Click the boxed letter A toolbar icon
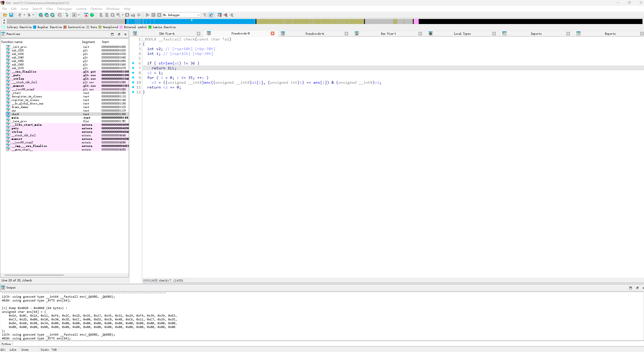The image size is (644, 352). pyautogui.click(x=74, y=15)
